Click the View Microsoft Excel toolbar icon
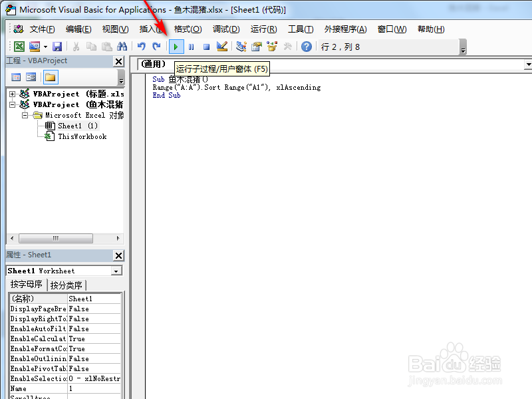Image resolution: width=532 pixels, height=399 pixels. pyautogui.click(x=19, y=47)
